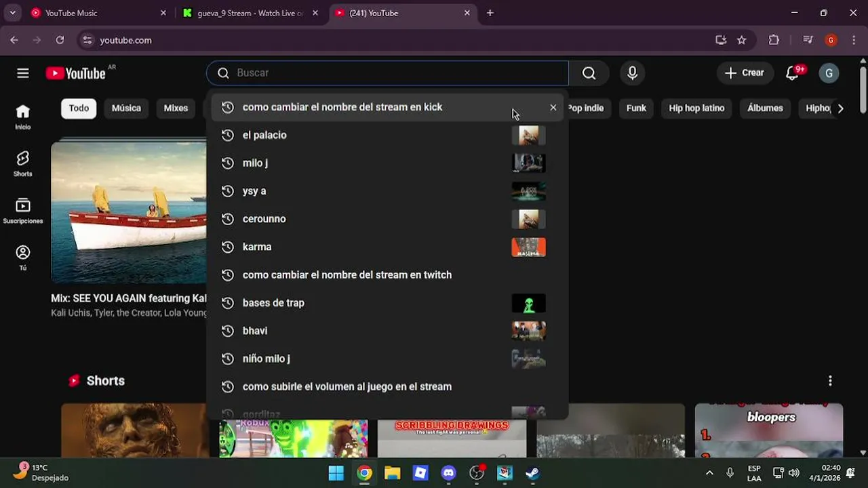Open Chrome profile avatar G
868x488 pixels.
831,40
